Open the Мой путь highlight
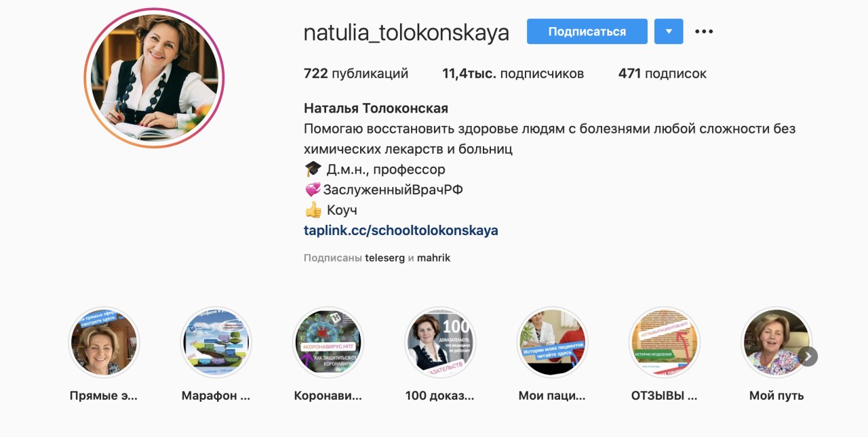Viewport: 868px width, 437px height. coord(776,342)
